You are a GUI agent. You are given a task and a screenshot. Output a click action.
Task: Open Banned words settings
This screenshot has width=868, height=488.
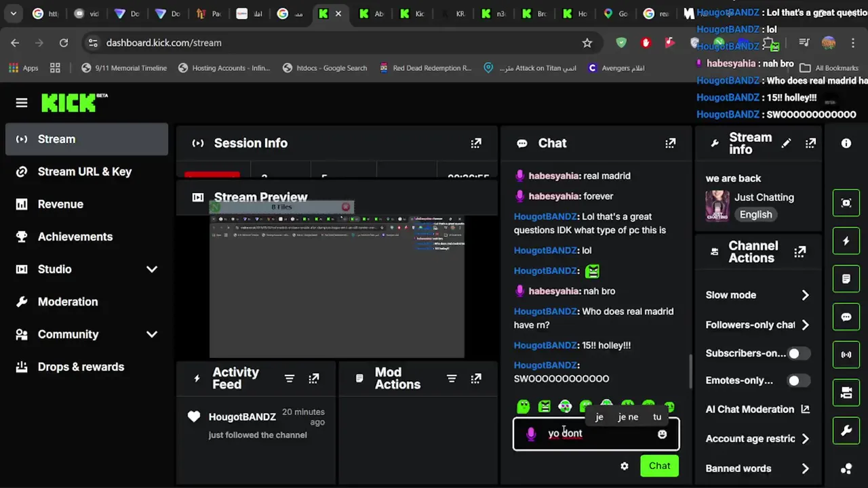pos(757,468)
